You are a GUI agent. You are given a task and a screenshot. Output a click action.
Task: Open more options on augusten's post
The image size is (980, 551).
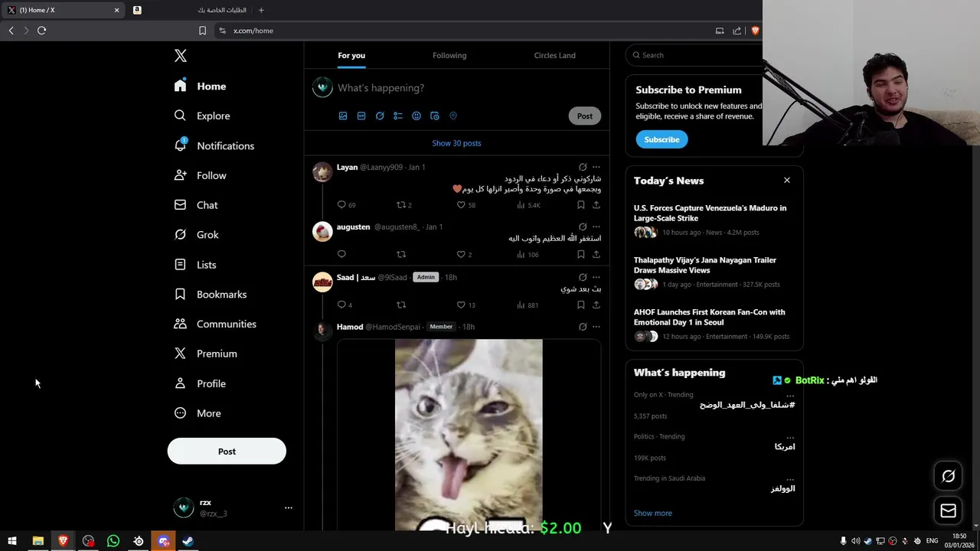coord(596,227)
